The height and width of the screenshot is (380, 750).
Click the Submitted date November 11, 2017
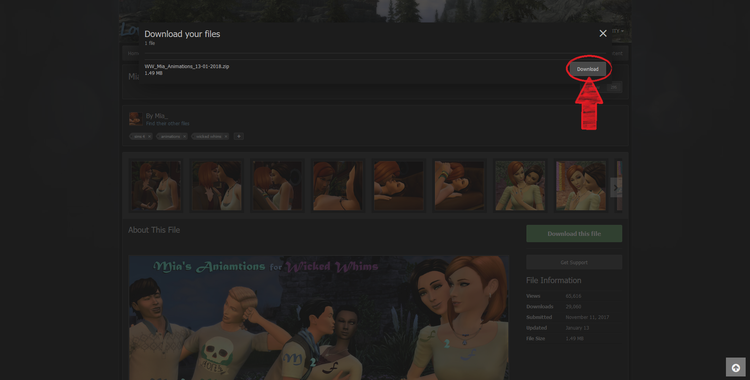[x=587, y=317]
